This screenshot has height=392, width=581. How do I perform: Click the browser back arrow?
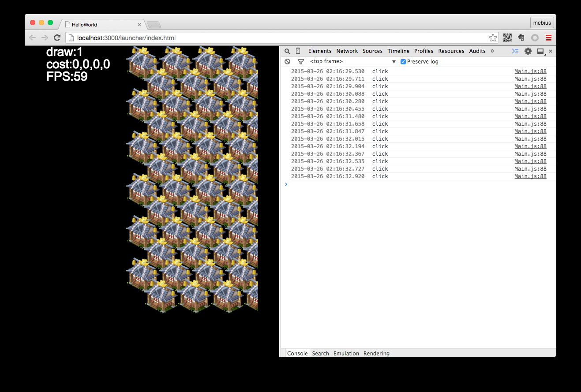pos(32,38)
